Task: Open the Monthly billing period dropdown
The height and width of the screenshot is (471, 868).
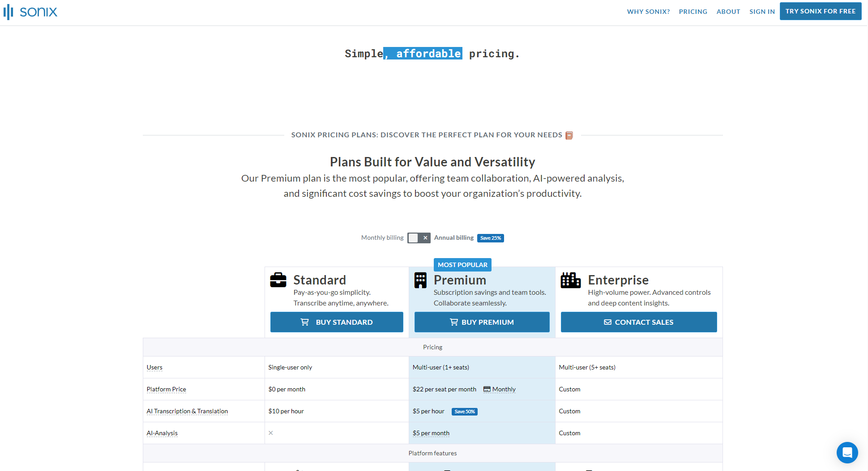Action: point(504,389)
